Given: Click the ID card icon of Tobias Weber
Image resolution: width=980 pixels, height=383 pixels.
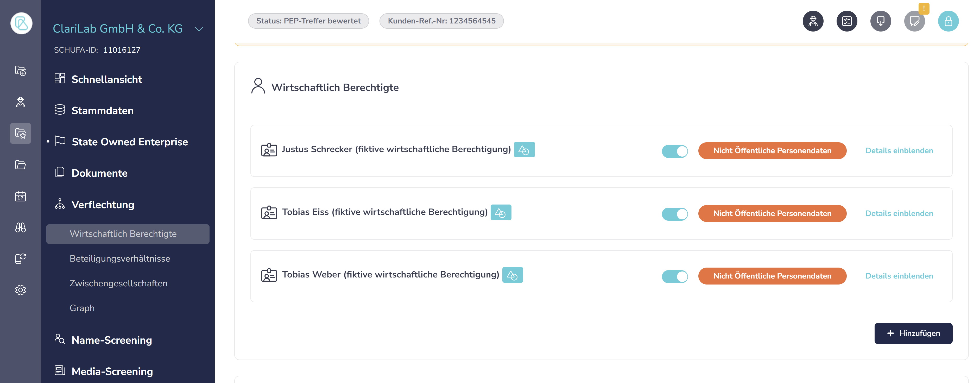Looking at the screenshot, I should tap(269, 275).
